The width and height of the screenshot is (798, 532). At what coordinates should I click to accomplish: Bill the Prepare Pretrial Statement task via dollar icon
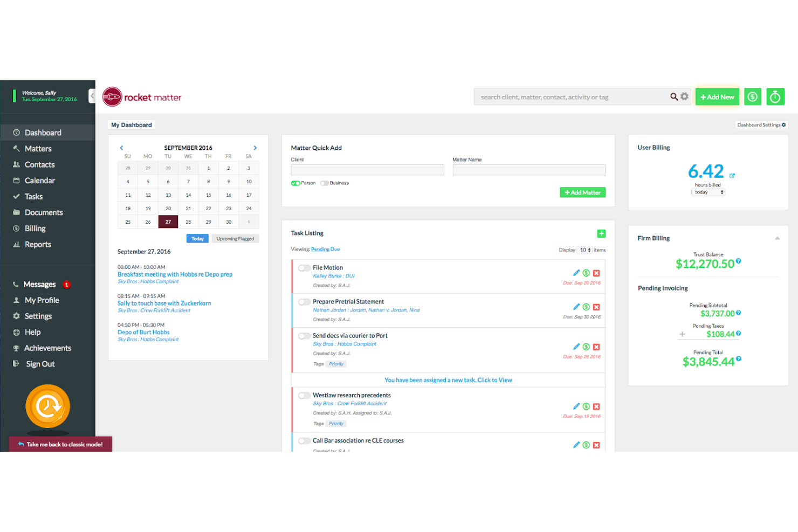tap(586, 307)
